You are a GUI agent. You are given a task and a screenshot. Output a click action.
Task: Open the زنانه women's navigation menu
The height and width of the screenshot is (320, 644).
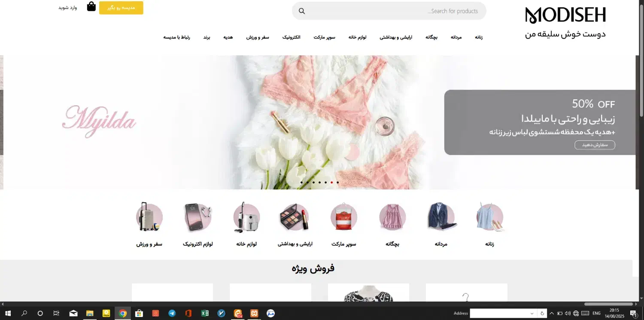point(478,37)
